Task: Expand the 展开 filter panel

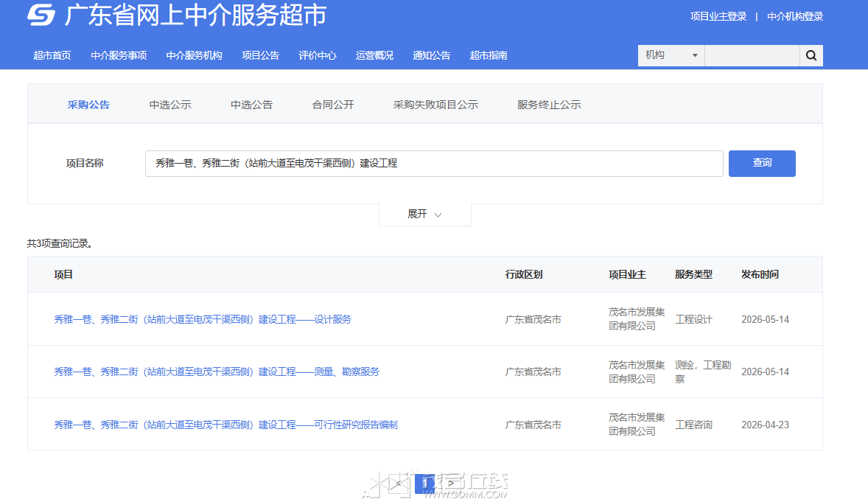Action: pyautogui.click(x=424, y=215)
